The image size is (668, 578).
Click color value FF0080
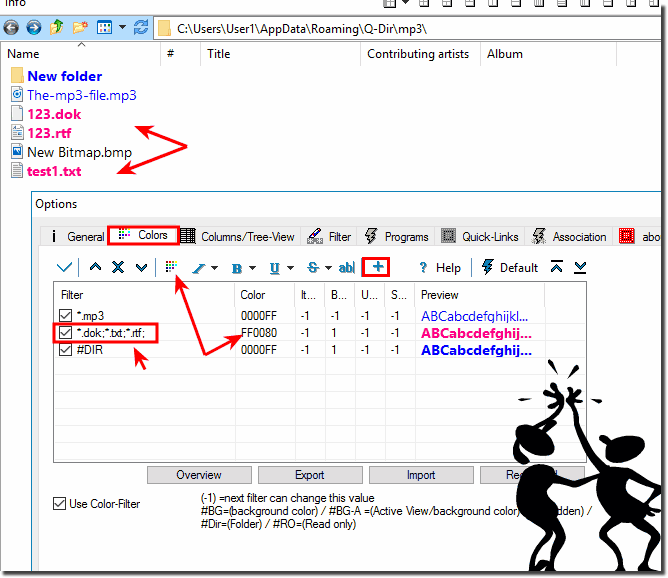pyautogui.click(x=259, y=333)
